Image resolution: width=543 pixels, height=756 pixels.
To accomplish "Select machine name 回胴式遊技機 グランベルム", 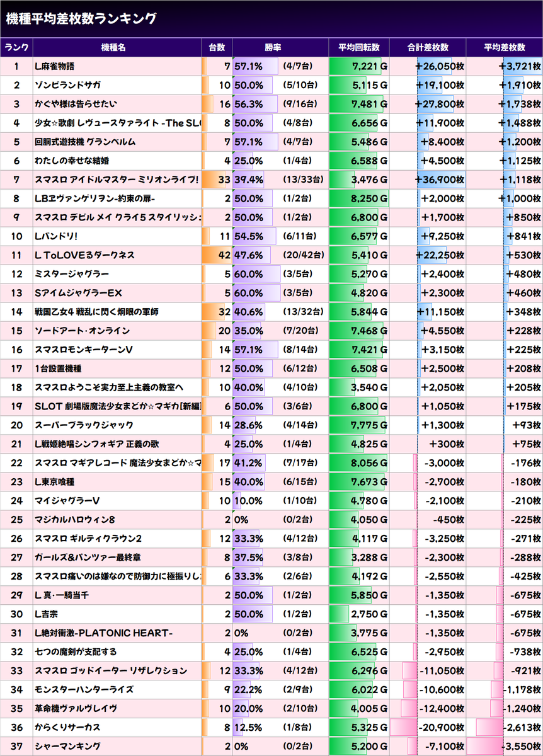I will [86, 142].
